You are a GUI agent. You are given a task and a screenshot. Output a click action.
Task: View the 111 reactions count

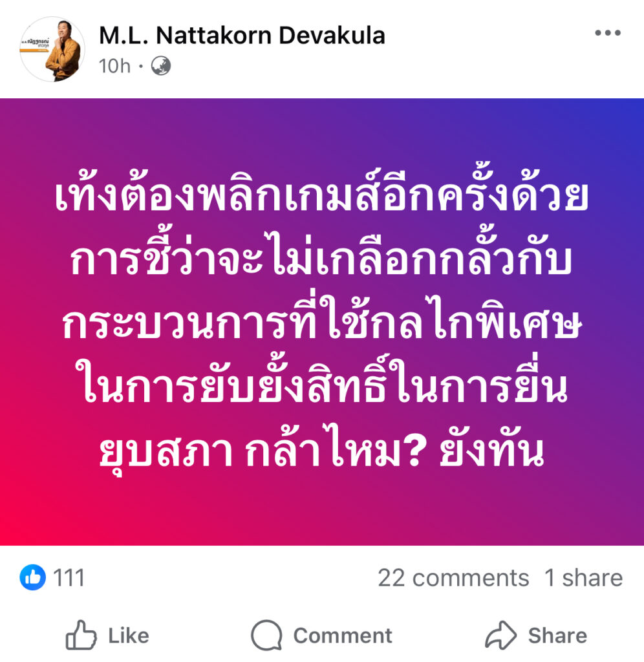tap(69, 577)
